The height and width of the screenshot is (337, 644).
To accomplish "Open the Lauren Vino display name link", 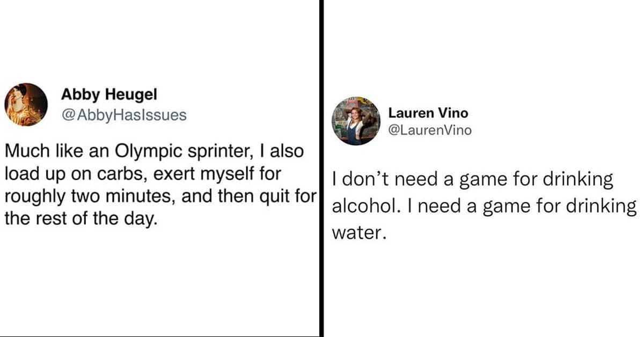I will [x=428, y=113].
